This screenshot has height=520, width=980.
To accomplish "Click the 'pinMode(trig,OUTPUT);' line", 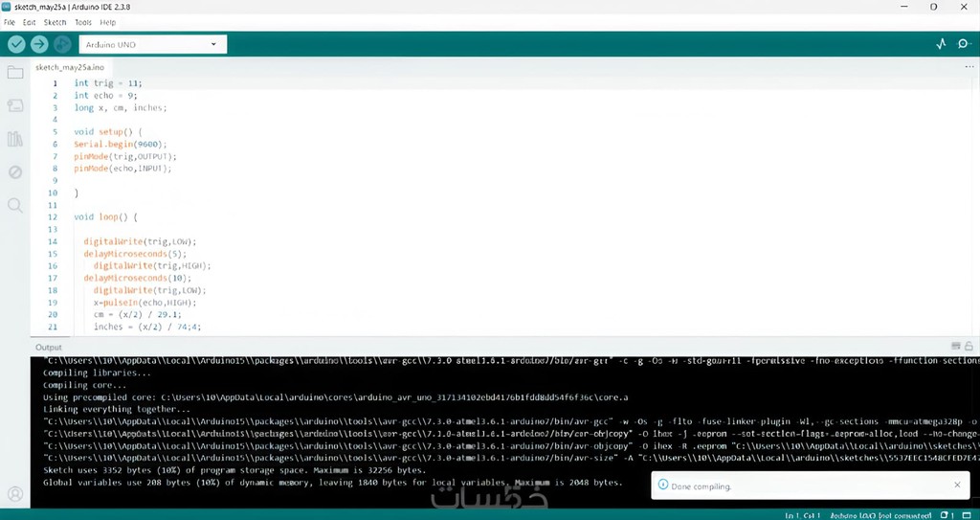I will (125, 156).
